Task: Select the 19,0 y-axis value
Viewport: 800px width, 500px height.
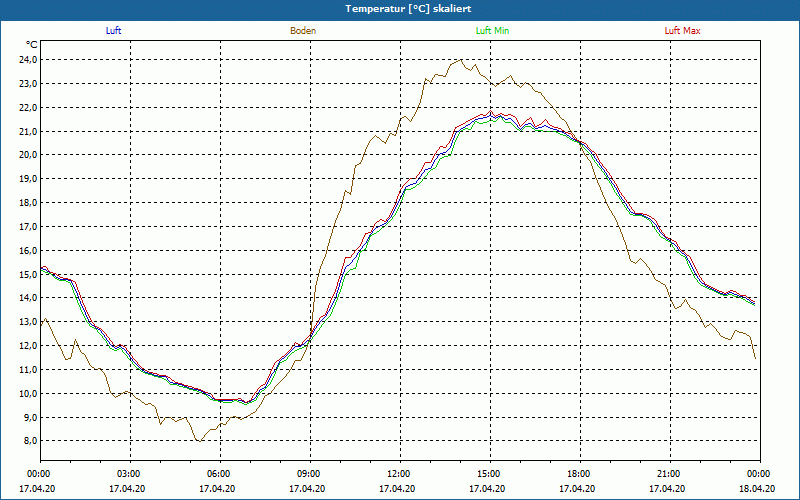Action: [x=29, y=179]
